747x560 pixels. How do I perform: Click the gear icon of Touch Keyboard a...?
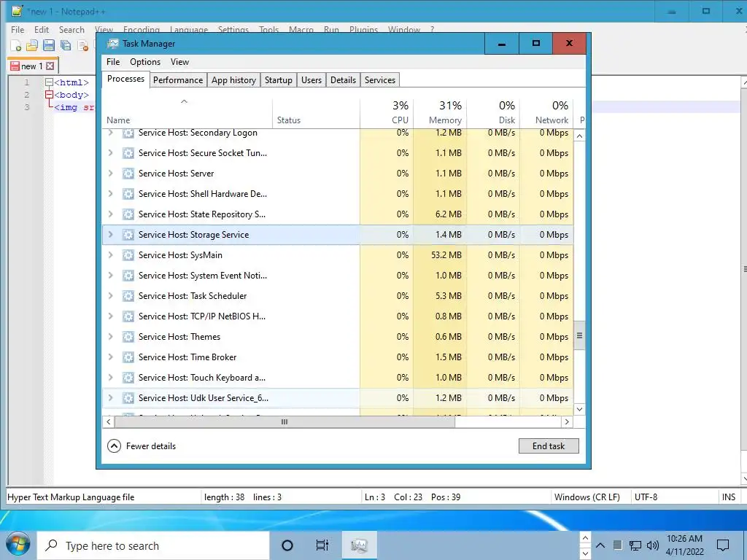click(x=128, y=378)
